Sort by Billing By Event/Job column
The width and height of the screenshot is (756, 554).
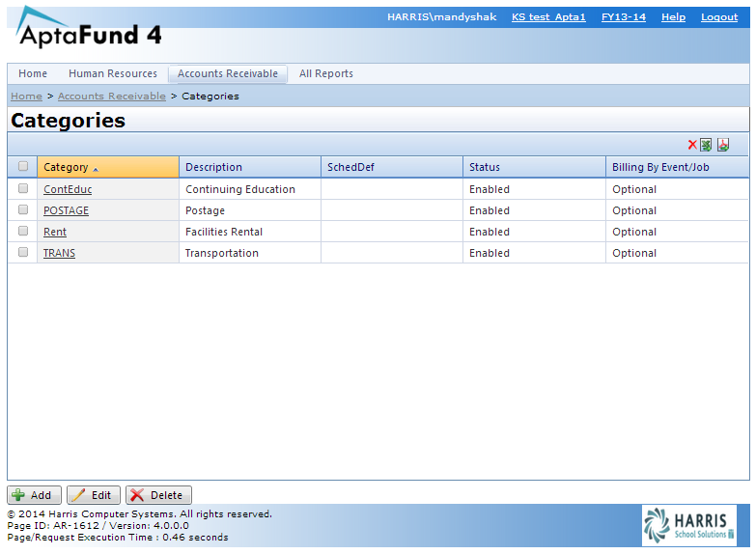coord(677,167)
